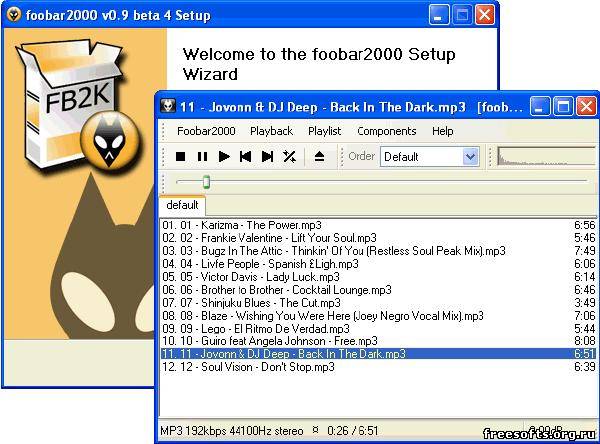Click the MP3 192kbps status bar info
600x444 pixels.
pyautogui.click(x=232, y=431)
